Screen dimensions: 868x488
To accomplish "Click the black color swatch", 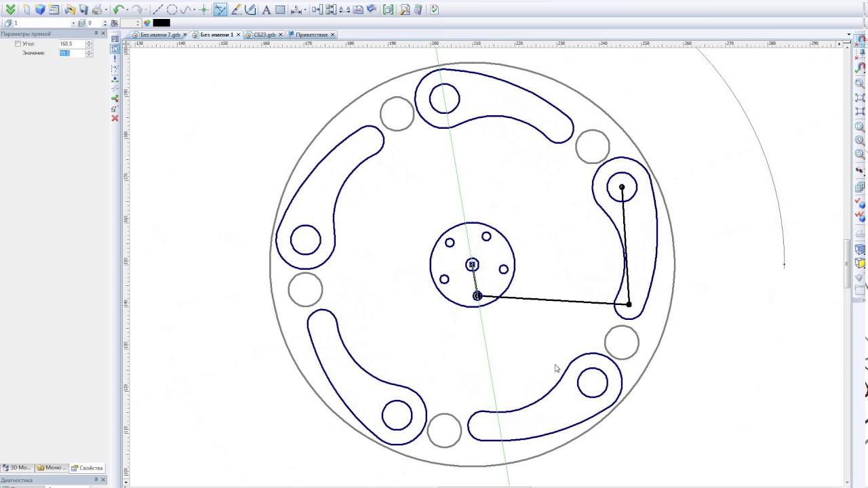I will tap(161, 23).
